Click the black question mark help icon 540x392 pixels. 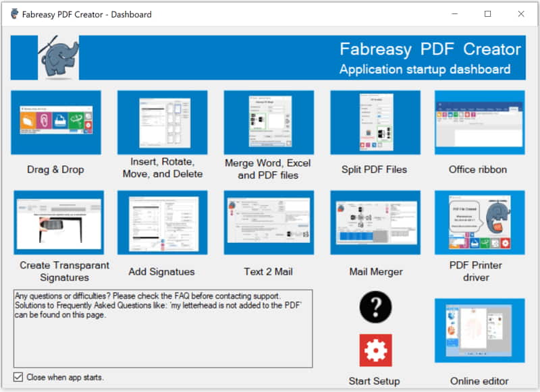(375, 308)
